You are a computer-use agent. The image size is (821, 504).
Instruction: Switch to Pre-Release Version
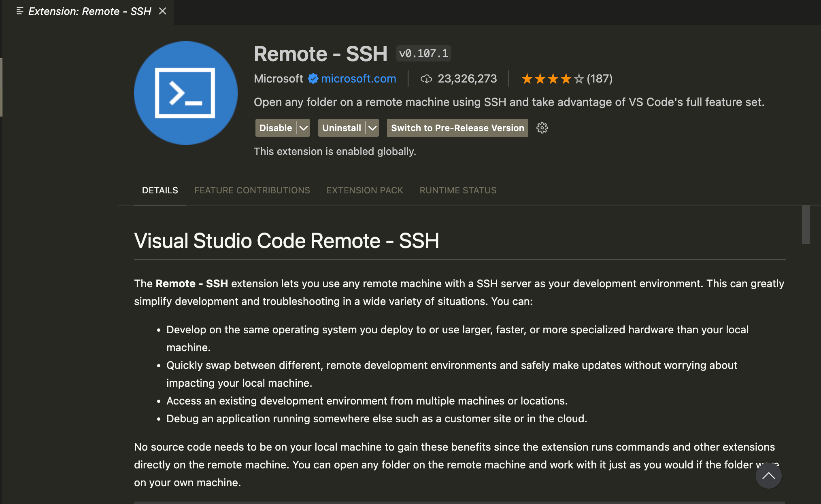[x=457, y=128]
